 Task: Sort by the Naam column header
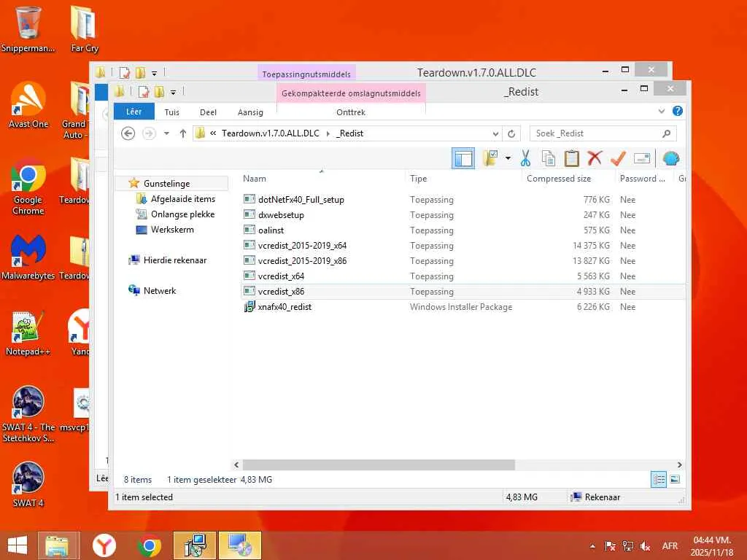coord(255,179)
